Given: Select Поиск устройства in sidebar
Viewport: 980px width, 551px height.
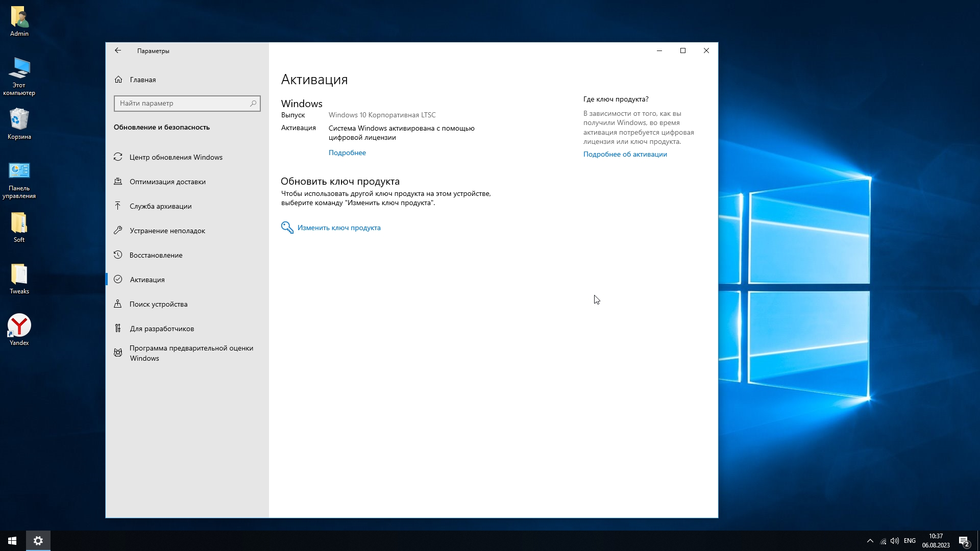Looking at the screenshot, I should point(158,304).
